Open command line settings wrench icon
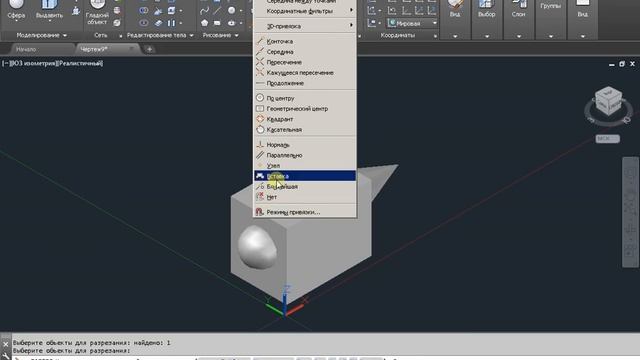 (5, 356)
